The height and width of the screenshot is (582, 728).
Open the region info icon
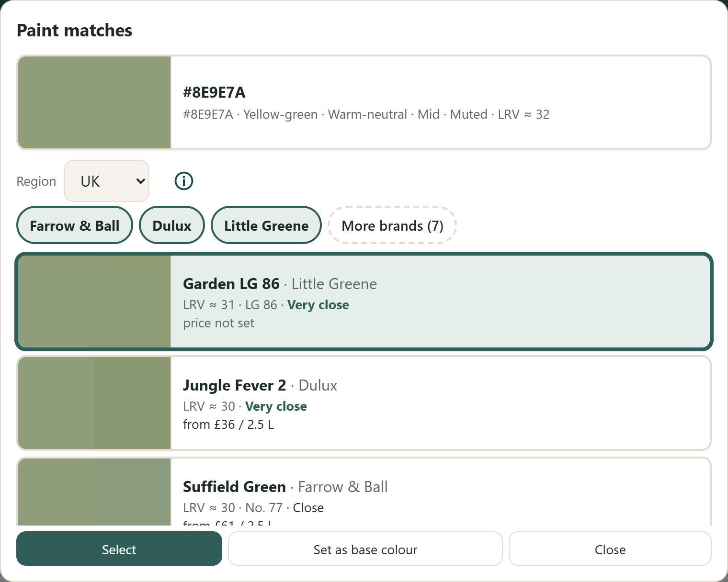pyautogui.click(x=184, y=181)
